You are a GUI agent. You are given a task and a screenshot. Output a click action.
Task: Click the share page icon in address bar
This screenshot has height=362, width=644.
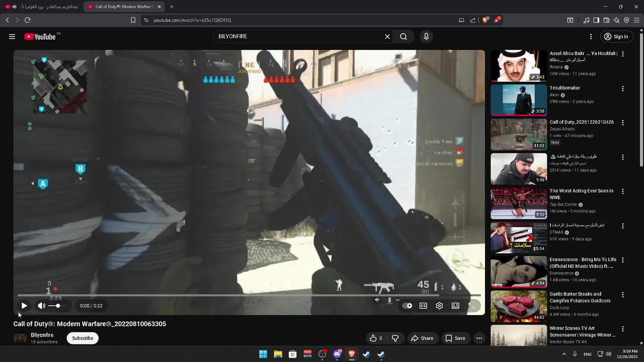point(473,20)
